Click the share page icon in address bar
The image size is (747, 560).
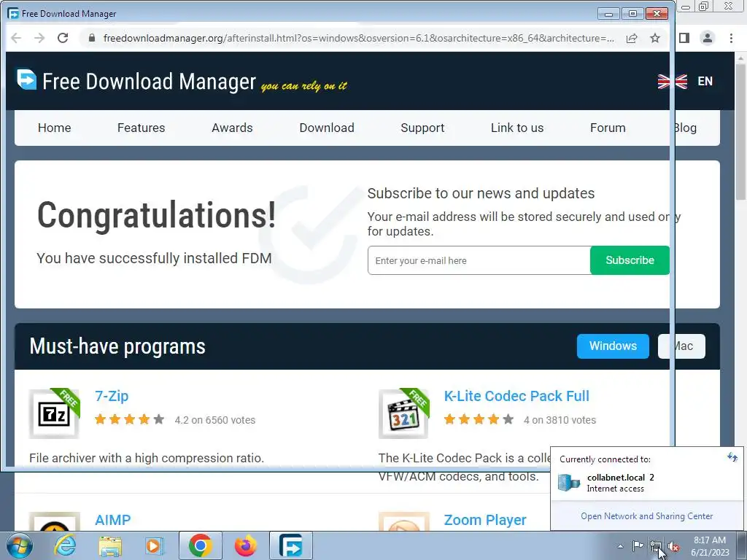(632, 38)
